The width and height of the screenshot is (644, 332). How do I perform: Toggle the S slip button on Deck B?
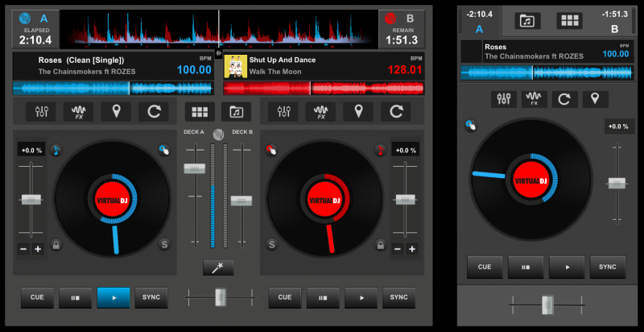click(271, 245)
